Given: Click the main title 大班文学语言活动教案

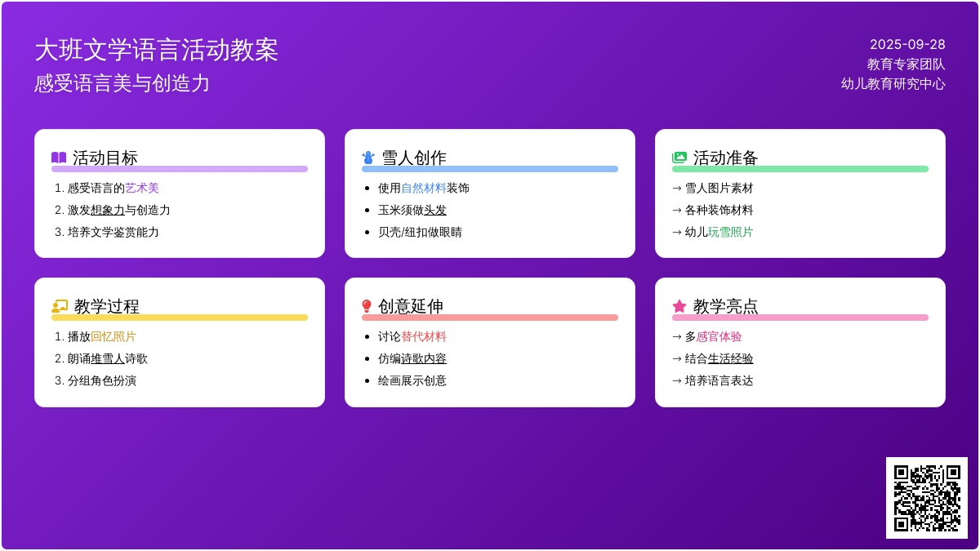Looking at the screenshot, I should (x=157, y=50).
